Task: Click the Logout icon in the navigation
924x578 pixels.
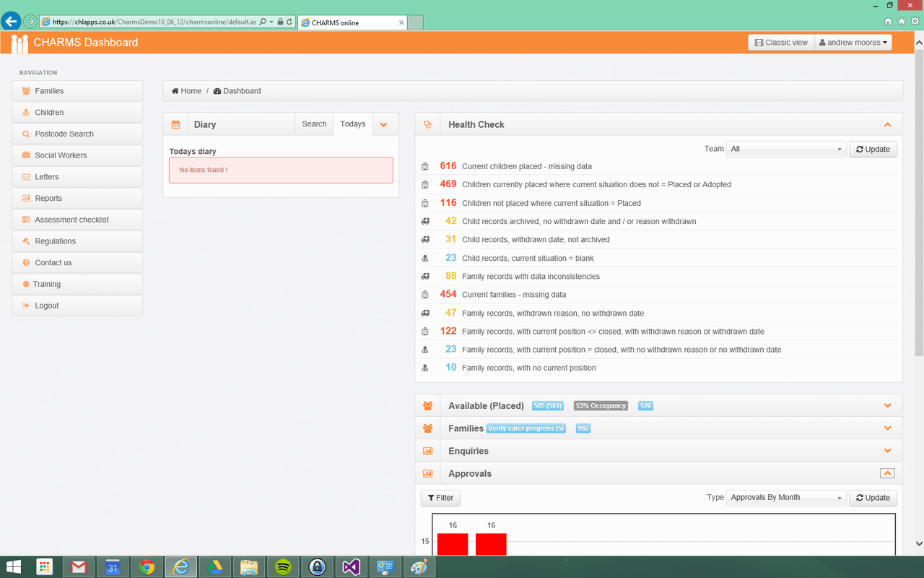Action: pos(26,306)
